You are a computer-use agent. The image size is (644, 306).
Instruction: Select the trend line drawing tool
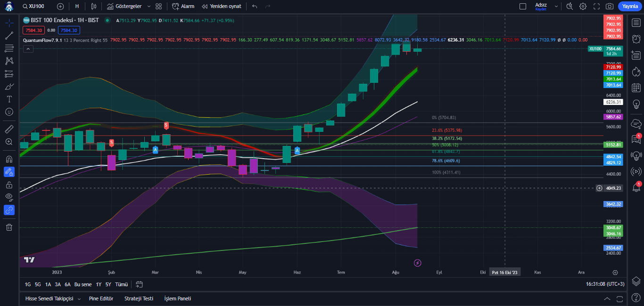(9, 35)
